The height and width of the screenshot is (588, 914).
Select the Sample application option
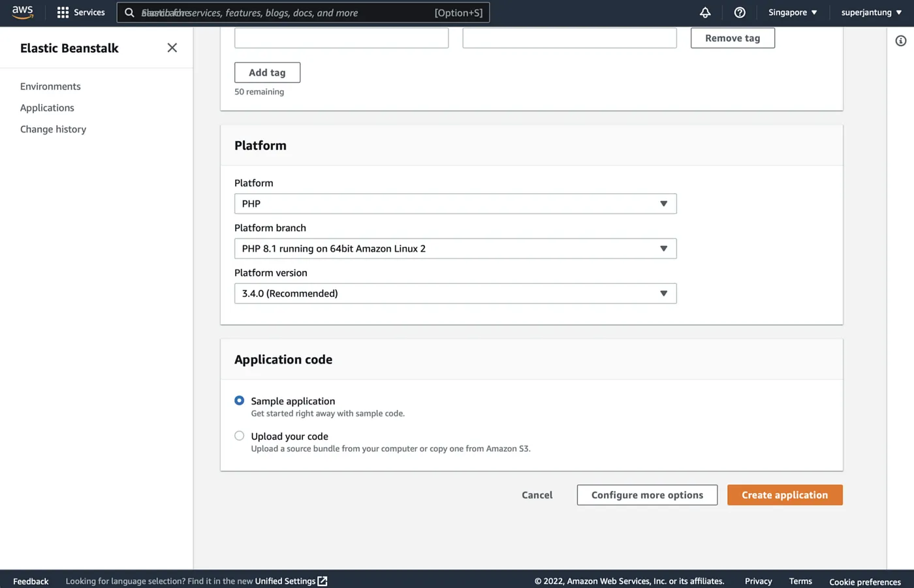[240, 401]
